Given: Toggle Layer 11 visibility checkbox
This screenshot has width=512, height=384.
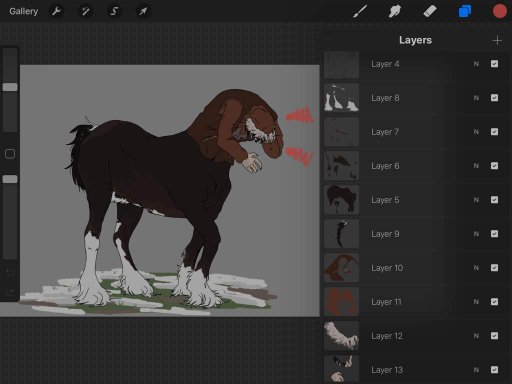Looking at the screenshot, I should coord(494,302).
